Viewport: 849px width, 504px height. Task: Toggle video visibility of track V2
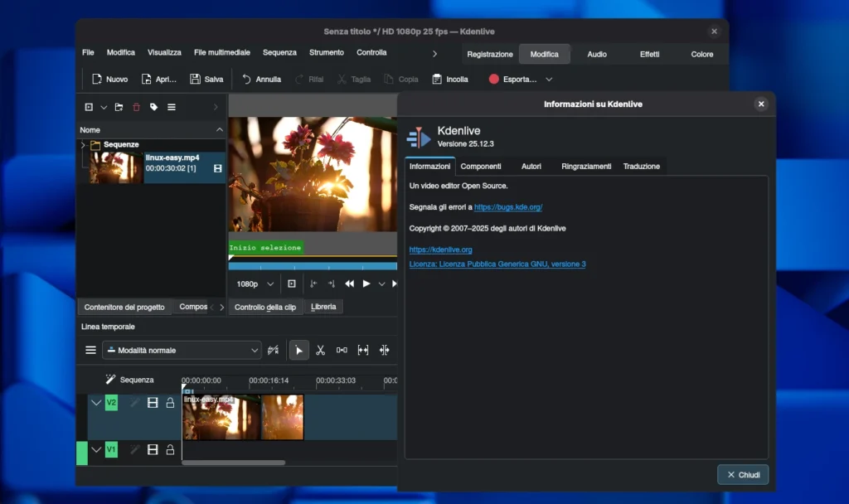click(153, 403)
